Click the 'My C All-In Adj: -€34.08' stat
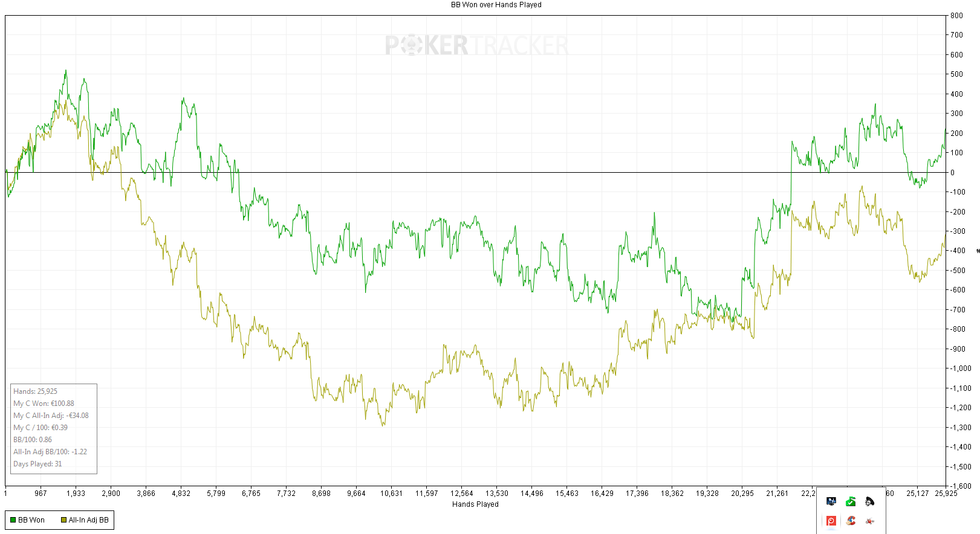This screenshot has height=534, width=980. coord(51,416)
